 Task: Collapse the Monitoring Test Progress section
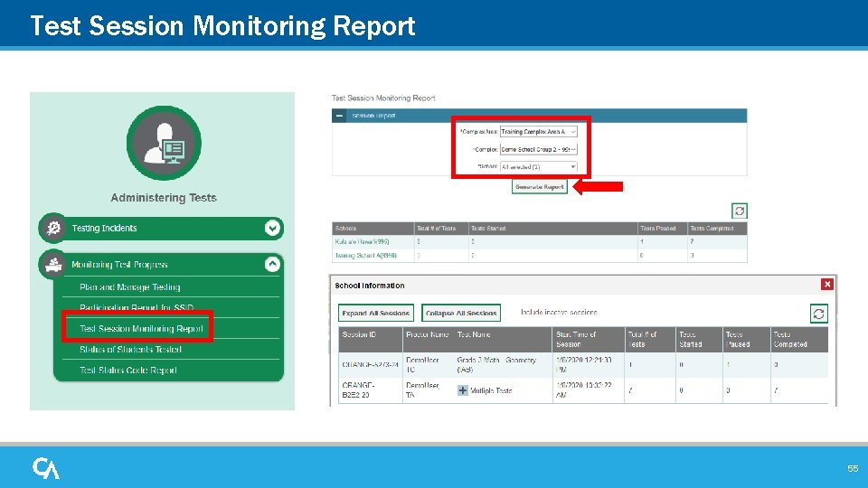tap(272, 265)
